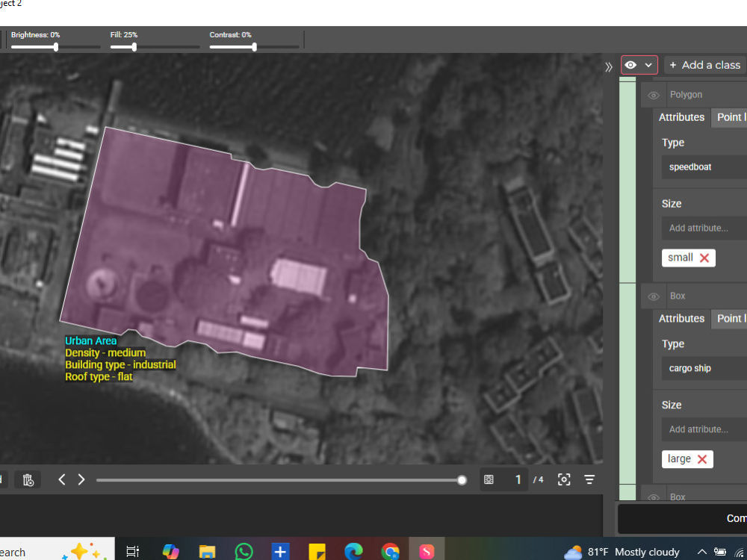Image resolution: width=747 pixels, height=560 pixels.
Task: Click the Density - medium label
Action: 105,353
